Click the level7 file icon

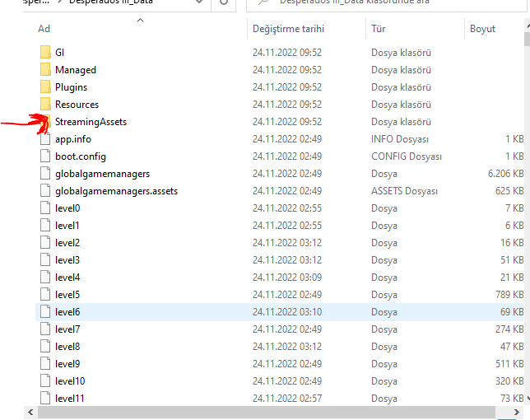(45, 329)
